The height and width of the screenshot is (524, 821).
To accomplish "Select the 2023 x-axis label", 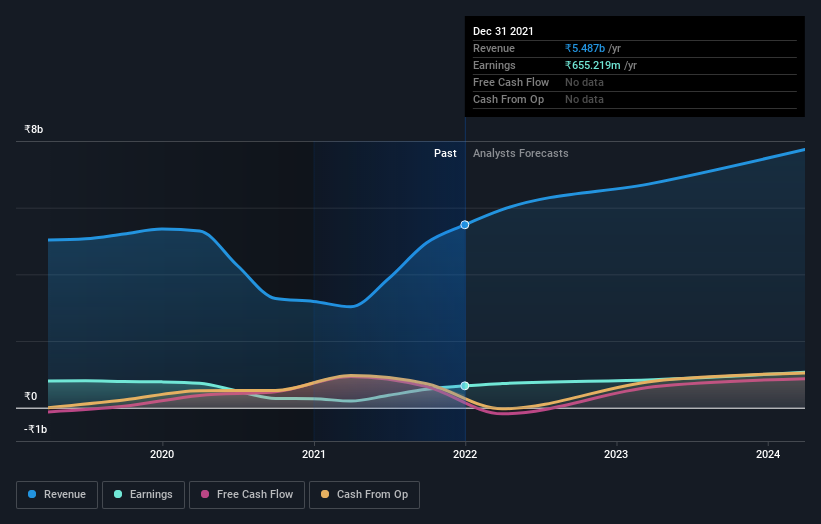I will click(x=616, y=454).
